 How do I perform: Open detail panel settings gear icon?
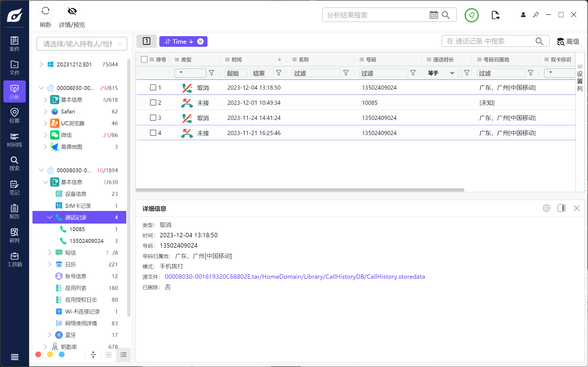(546, 208)
